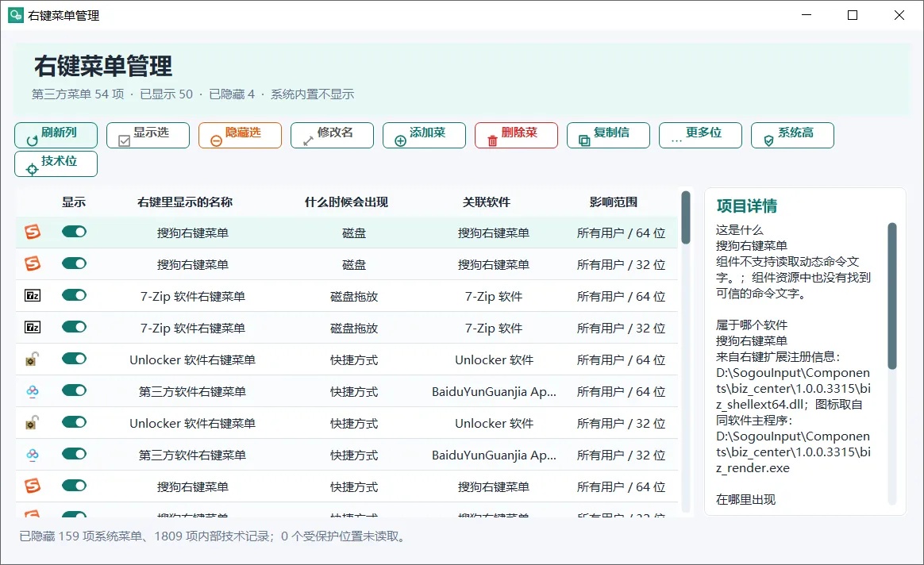Viewport: 924px width, 565px height.
Task: Select Unlocker 软件右键菜单 name in 64 位 row
Action: [193, 360]
